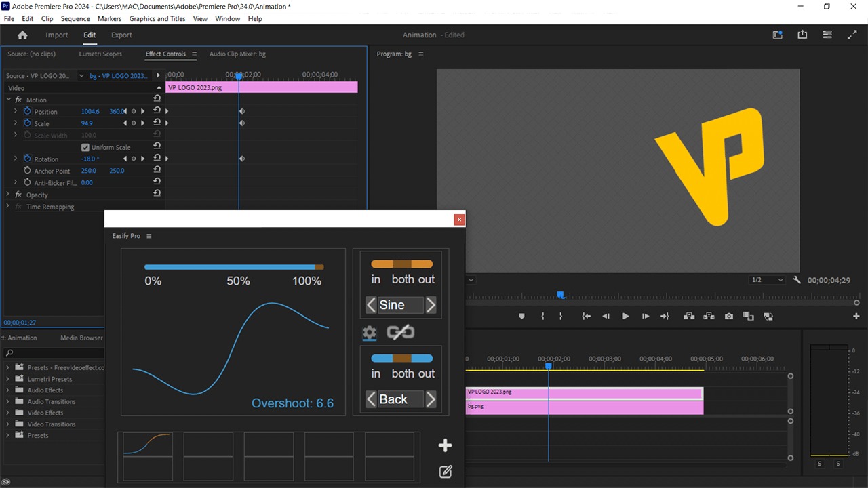Reset Motion effect parameters
The image size is (868, 488).
point(157,99)
